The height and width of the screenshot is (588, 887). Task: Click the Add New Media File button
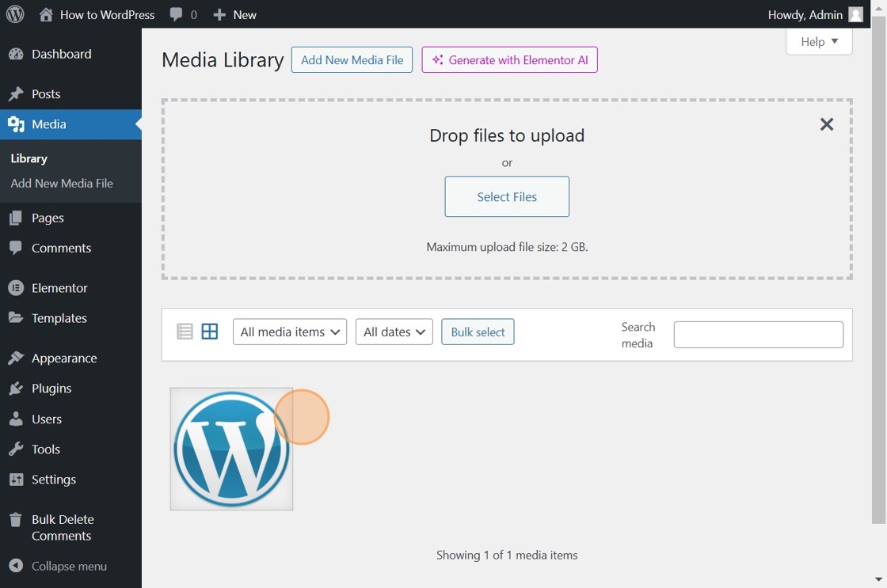352,60
